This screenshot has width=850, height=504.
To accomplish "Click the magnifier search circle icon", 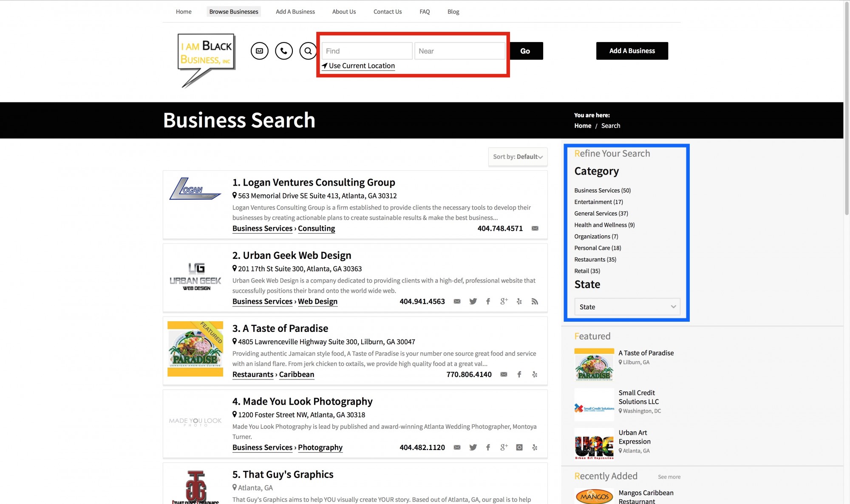I will click(308, 51).
